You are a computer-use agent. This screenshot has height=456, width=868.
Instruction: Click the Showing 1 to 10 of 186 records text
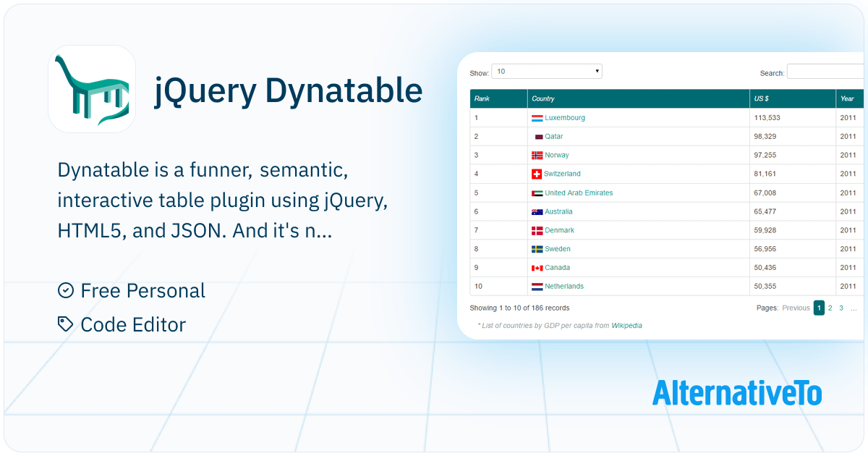pos(519,308)
